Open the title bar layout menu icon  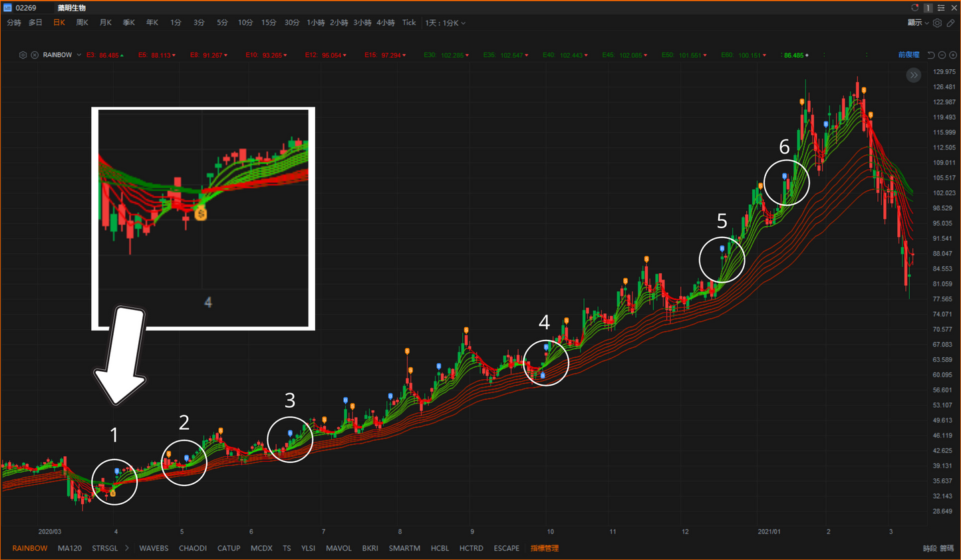tap(941, 8)
